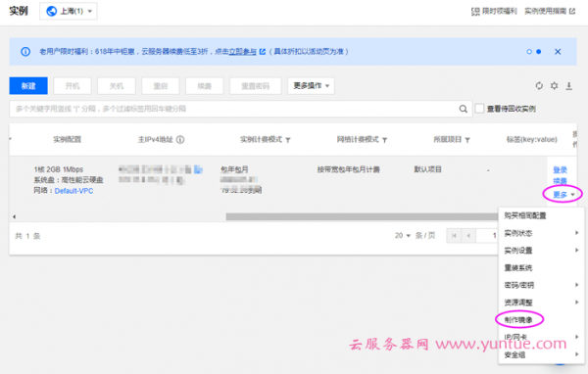Click the info icon beside 主IPv4地址

[x=180, y=139]
